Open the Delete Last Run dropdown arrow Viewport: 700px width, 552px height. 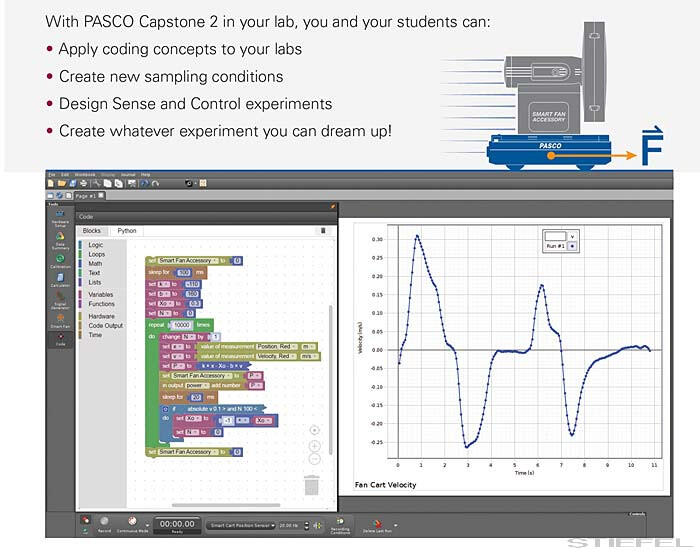[397, 524]
